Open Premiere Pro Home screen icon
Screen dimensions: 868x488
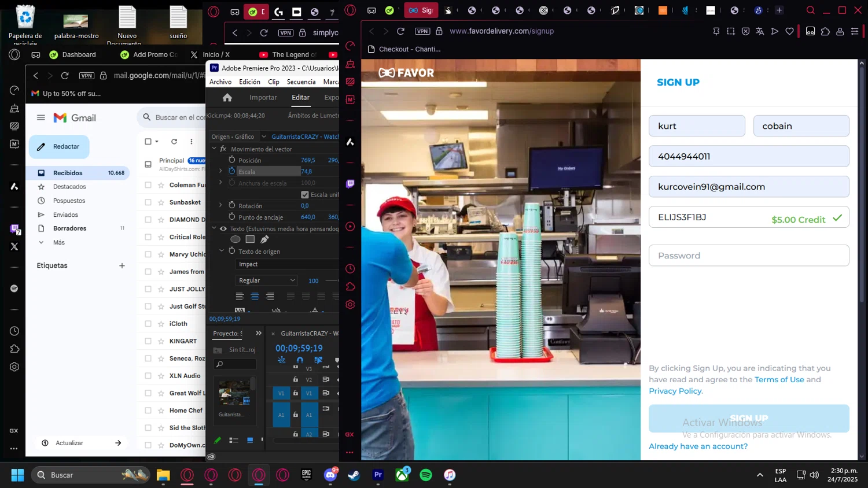point(227,98)
